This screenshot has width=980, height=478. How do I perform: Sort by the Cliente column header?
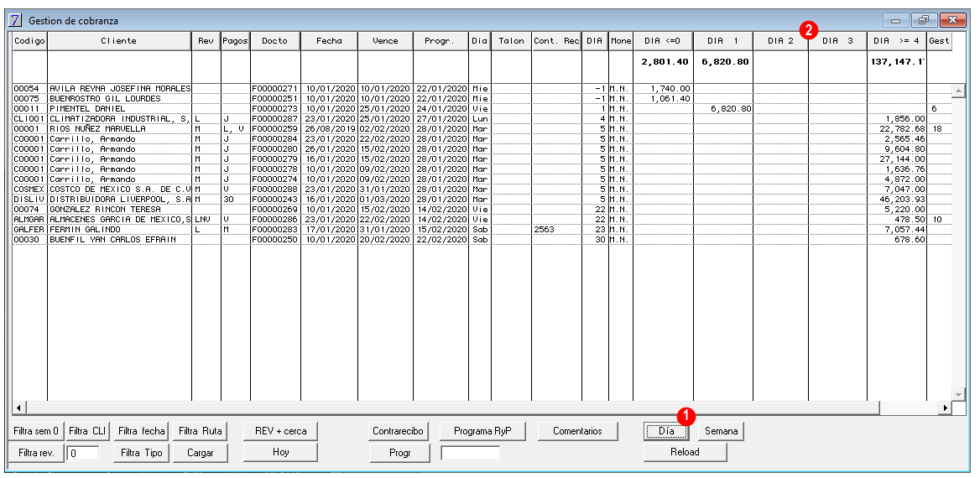[119, 40]
